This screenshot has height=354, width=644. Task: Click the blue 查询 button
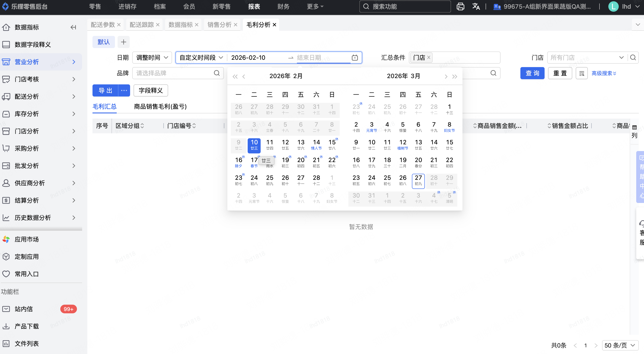(x=532, y=73)
